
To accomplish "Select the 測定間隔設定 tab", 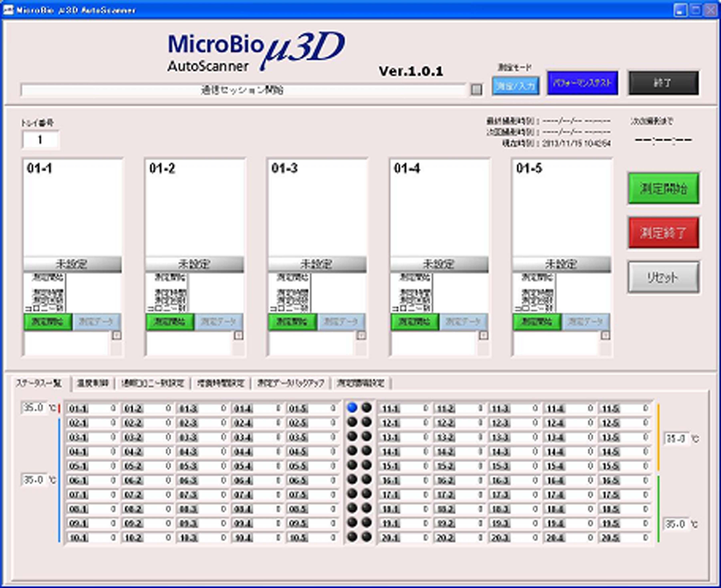I will tap(361, 383).
